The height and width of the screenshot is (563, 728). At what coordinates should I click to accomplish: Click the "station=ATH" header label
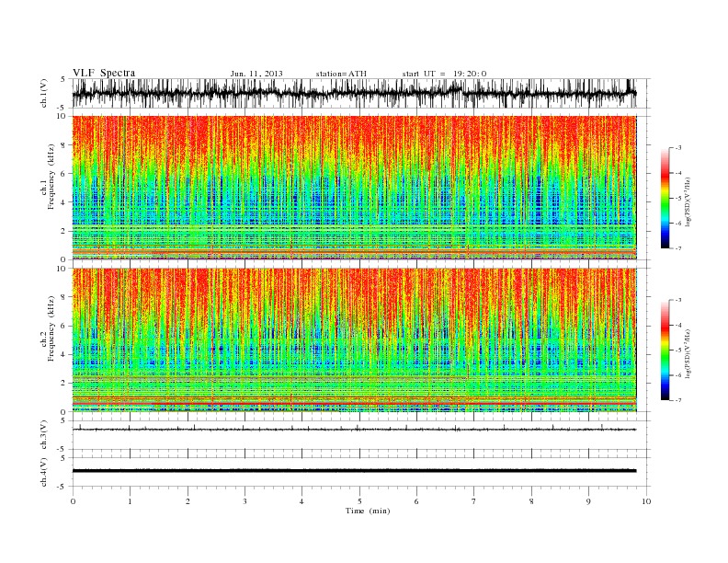point(341,74)
